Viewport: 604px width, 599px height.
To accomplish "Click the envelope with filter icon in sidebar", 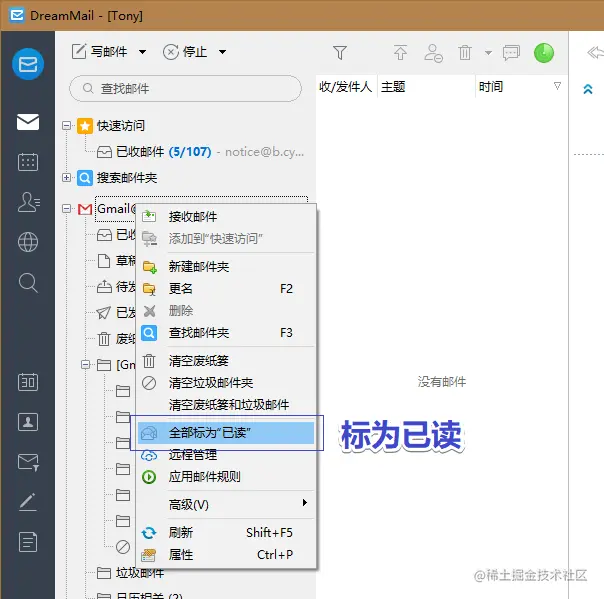I will [x=28, y=462].
